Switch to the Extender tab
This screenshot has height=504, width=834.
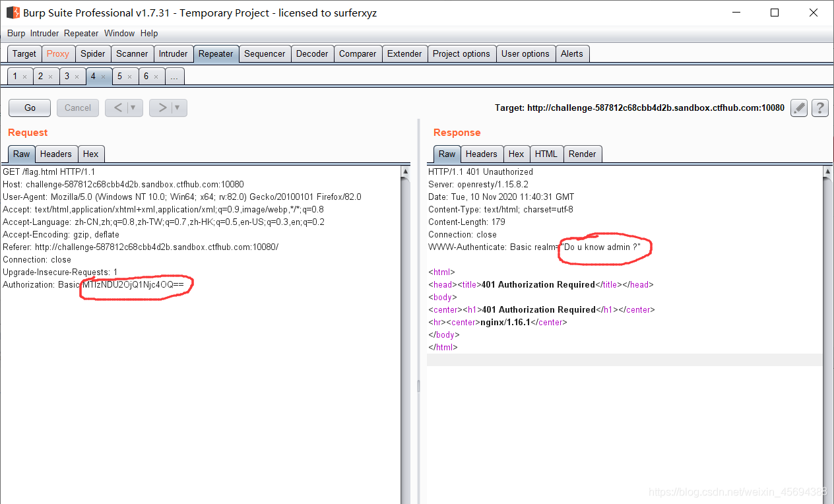click(x=404, y=54)
